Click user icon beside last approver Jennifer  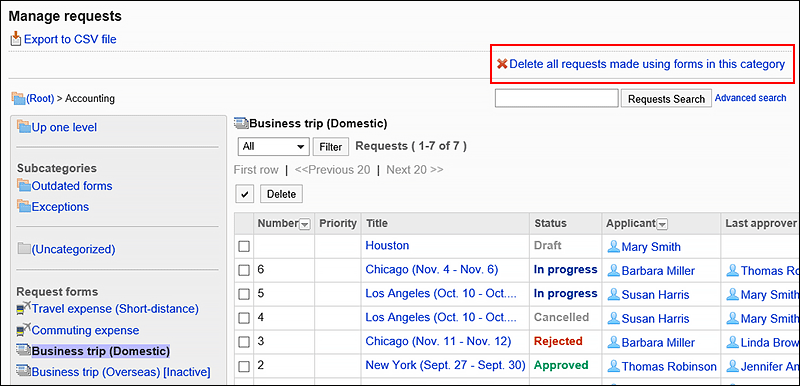[733, 366]
